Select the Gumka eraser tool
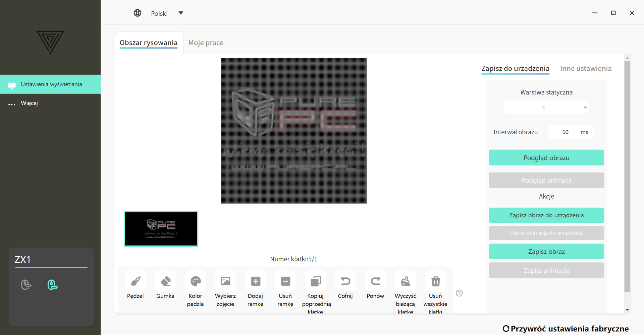Viewport: 644px width, 335px height. [165, 281]
